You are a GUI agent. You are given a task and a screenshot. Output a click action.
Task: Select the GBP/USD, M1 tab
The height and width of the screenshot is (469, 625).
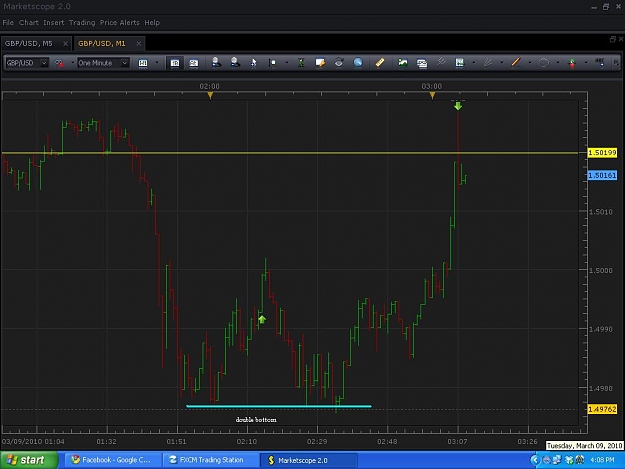102,43
